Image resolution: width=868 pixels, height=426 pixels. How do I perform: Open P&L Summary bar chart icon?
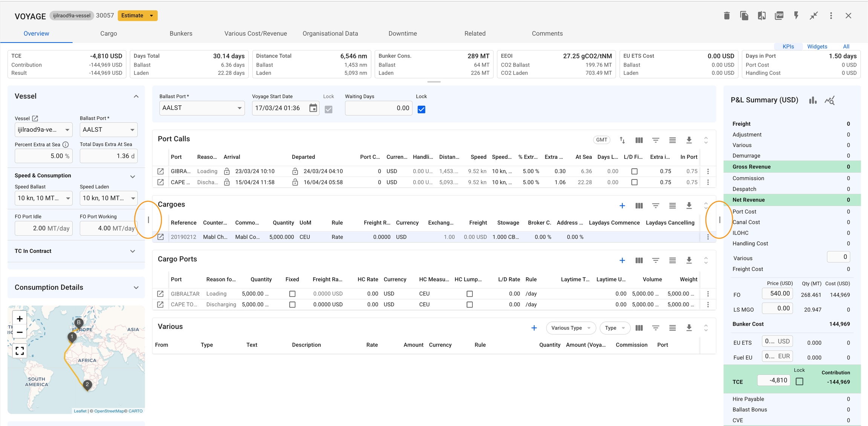(x=813, y=100)
